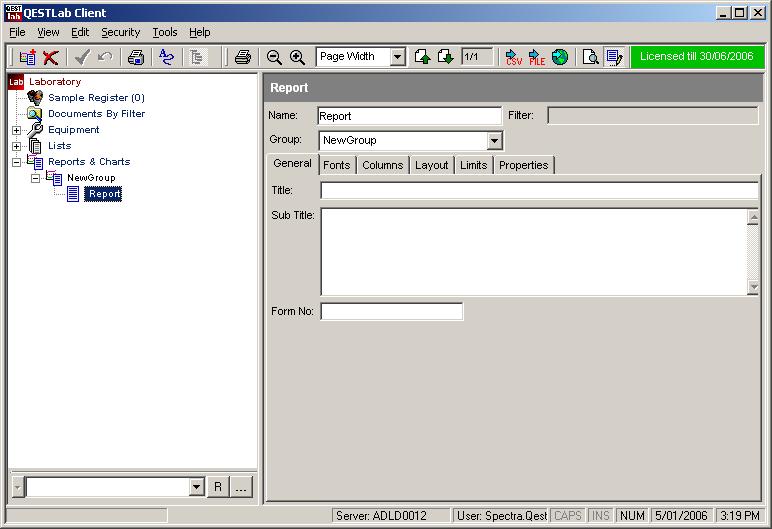The height and width of the screenshot is (529, 772).
Task: Open the Security menu
Action: click(x=120, y=32)
